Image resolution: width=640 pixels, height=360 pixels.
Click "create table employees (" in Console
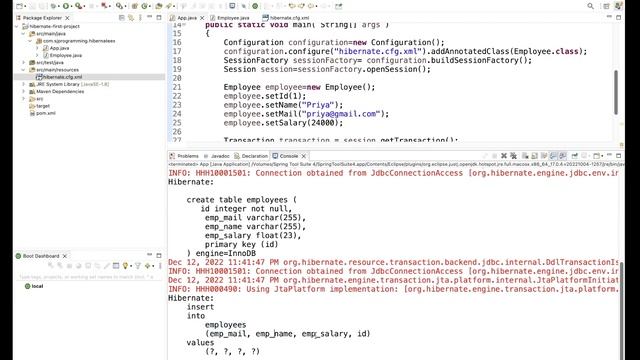(x=242, y=200)
